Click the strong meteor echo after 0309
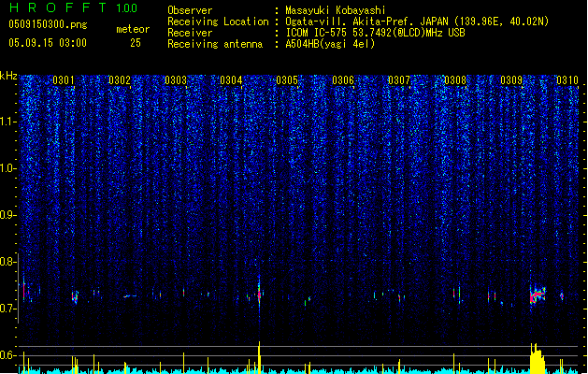Viewport: 588px width, 374px height. click(x=538, y=295)
